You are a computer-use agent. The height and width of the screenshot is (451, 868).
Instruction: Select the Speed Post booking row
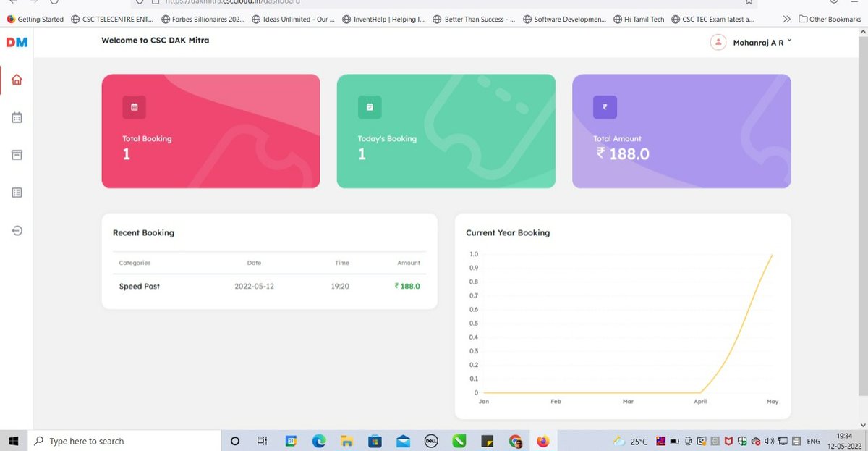[269, 286]
